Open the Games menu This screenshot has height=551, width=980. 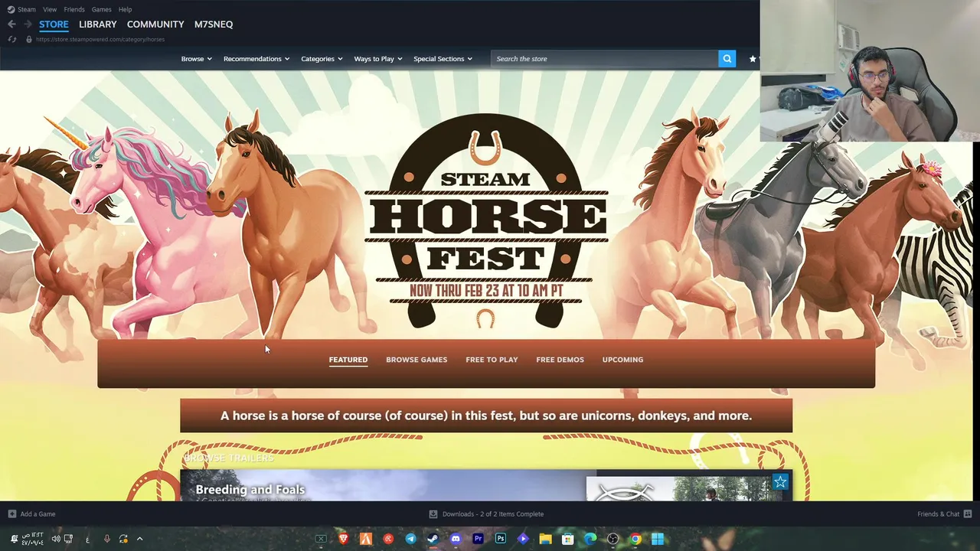click(101, 9)
